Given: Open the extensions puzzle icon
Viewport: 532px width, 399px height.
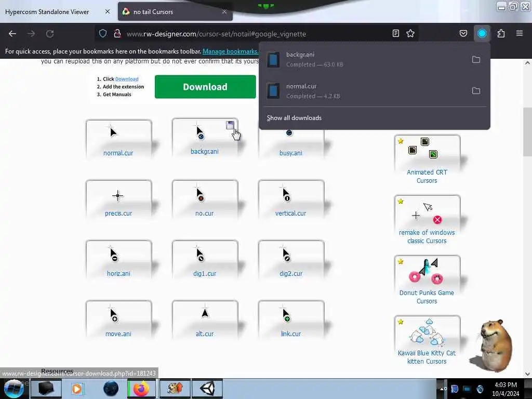Looking at the screenshot, I should point(501,33).
